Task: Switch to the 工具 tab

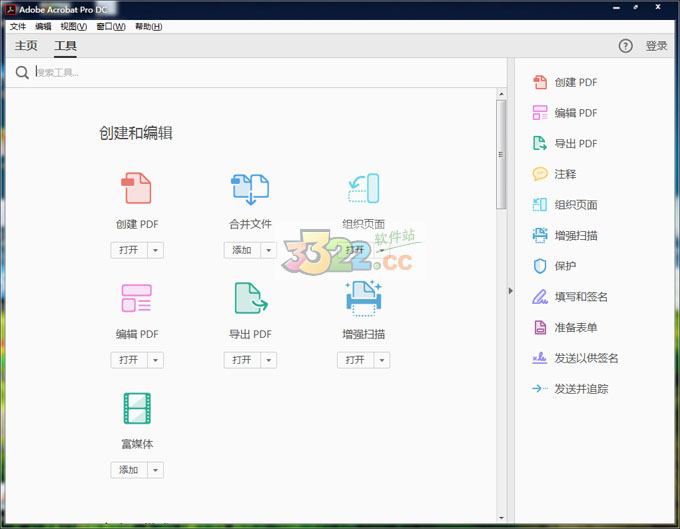Action: [x=65, y=46]
